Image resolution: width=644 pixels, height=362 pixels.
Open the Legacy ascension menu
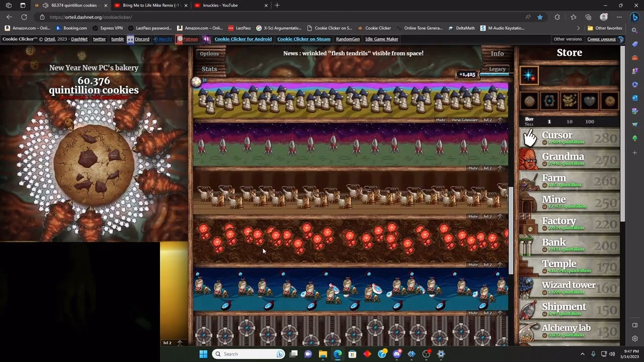(x=497, y=69)
